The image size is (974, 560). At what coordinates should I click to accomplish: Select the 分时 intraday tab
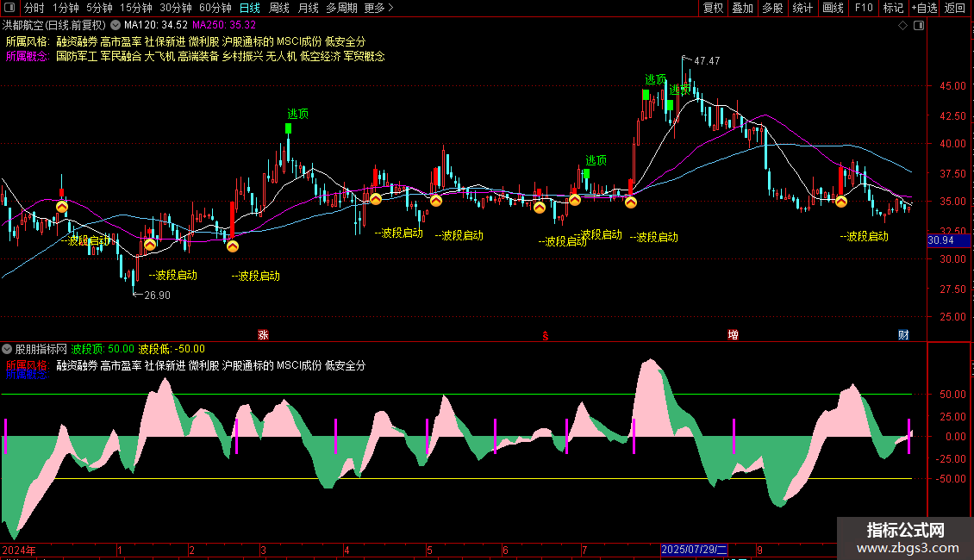tap(34, 8)
